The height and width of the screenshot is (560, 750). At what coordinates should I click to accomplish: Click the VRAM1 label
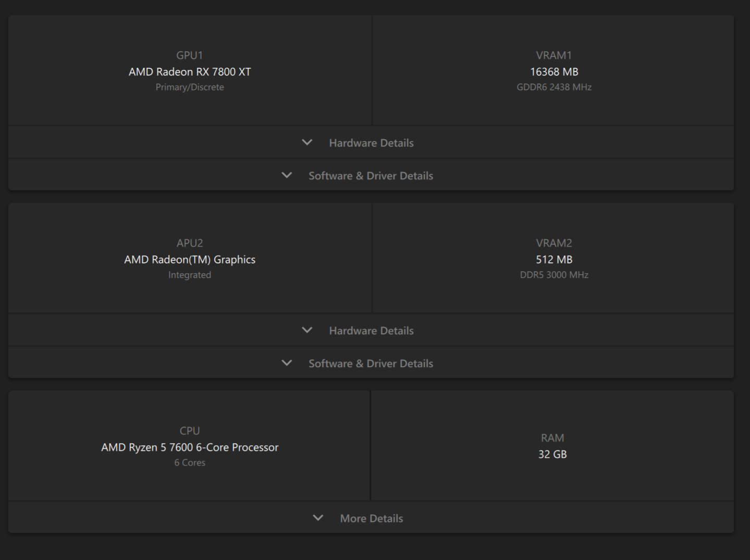(x=554, y=55)
